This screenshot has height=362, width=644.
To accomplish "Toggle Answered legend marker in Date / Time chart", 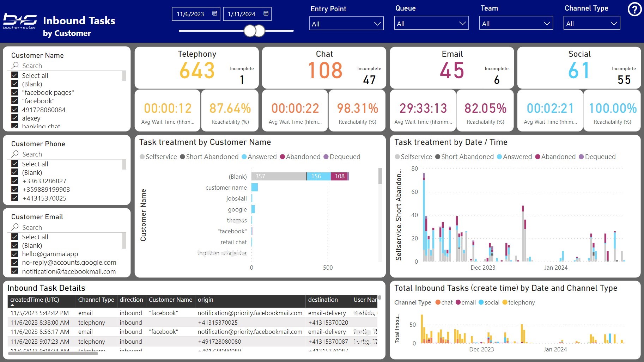I will tap(499, 157).
